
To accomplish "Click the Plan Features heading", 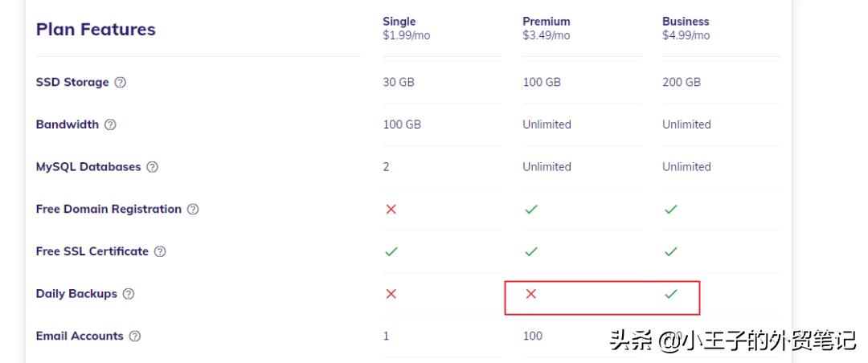I will click(x=96, y=30).
